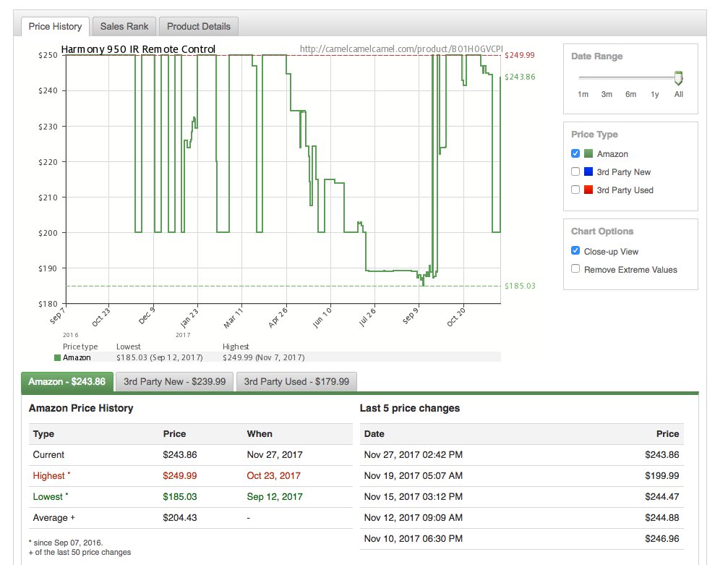Click the red 3rd Party Used swatch
The width and height of the screenshot is (728, 565).
click(x=588, y=190)
